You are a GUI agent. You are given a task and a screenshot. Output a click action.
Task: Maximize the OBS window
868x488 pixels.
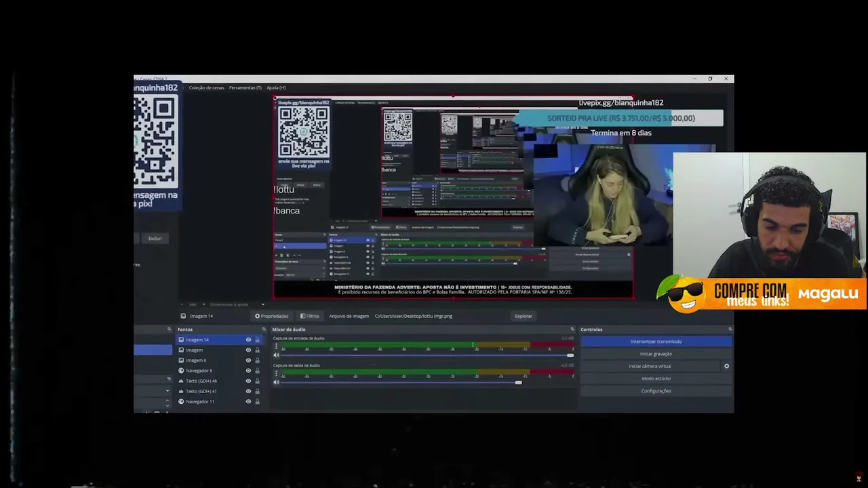coord(710,79)
